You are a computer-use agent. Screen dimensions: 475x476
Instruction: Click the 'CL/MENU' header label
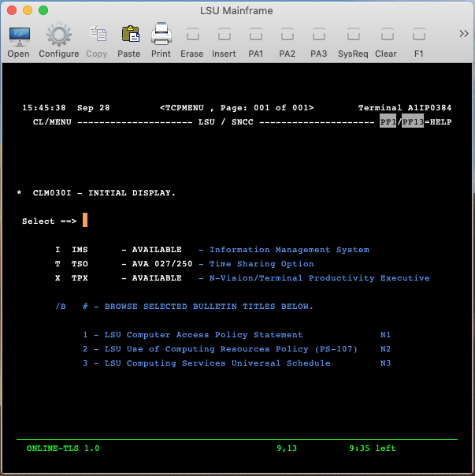pos(52,121)
